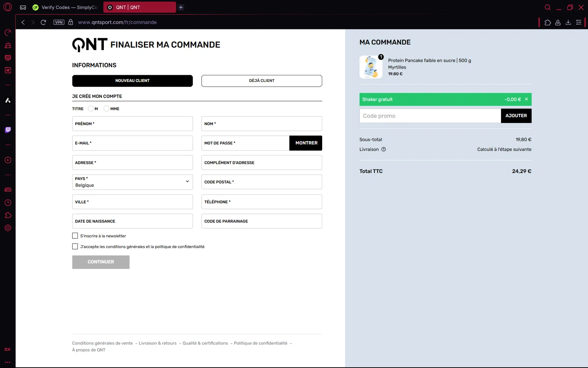Focus the Ville input field
This screenshot has width=588, height=368.
[x=132, y=202]
